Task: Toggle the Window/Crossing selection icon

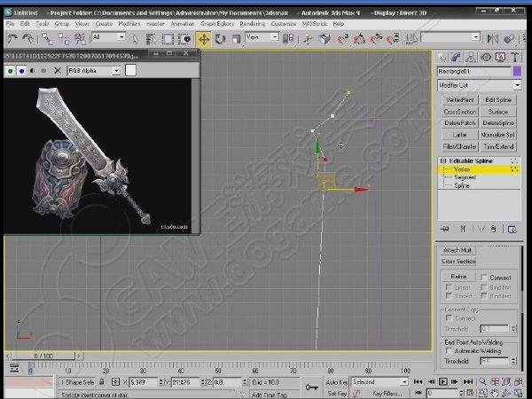Action: pos(184,39)
